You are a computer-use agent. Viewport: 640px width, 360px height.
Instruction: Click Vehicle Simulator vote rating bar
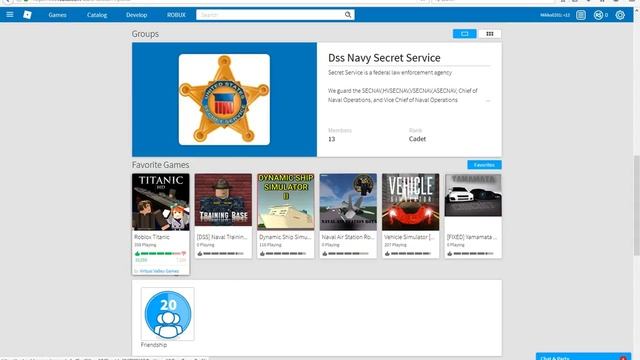[x=411, y=253]
